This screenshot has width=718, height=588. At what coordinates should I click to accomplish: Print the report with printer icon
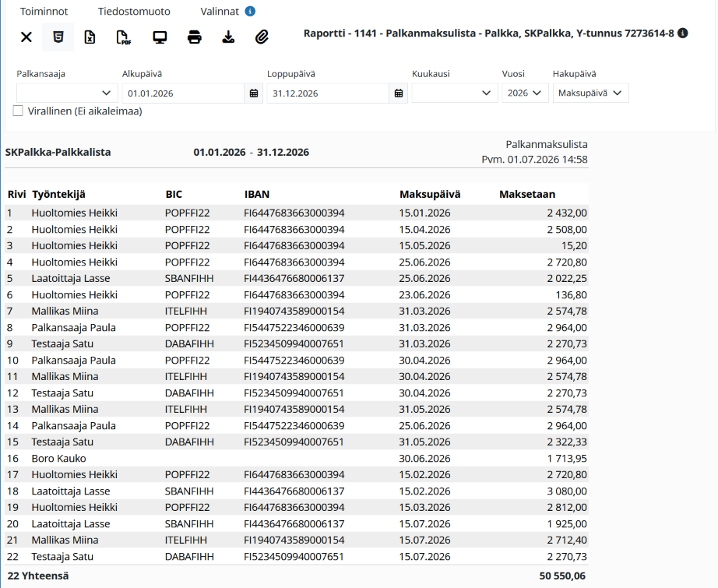pyautogui.click(x=195, y=37)
